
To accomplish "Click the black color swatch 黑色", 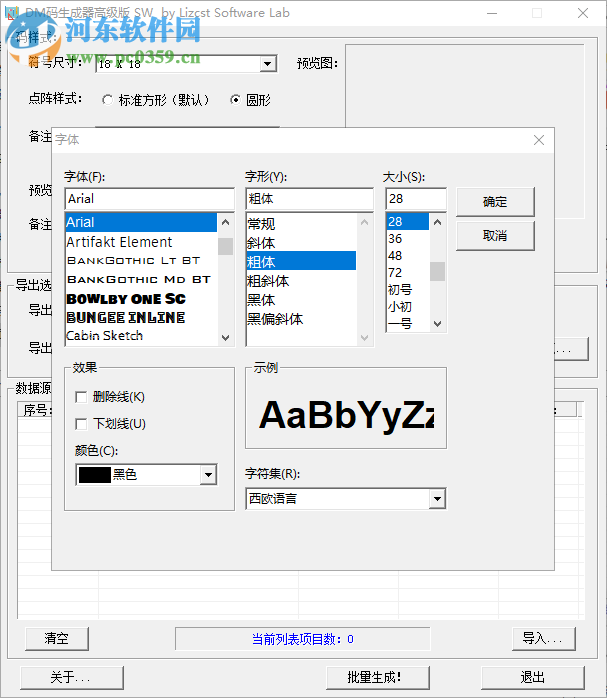I will point(94,475).
